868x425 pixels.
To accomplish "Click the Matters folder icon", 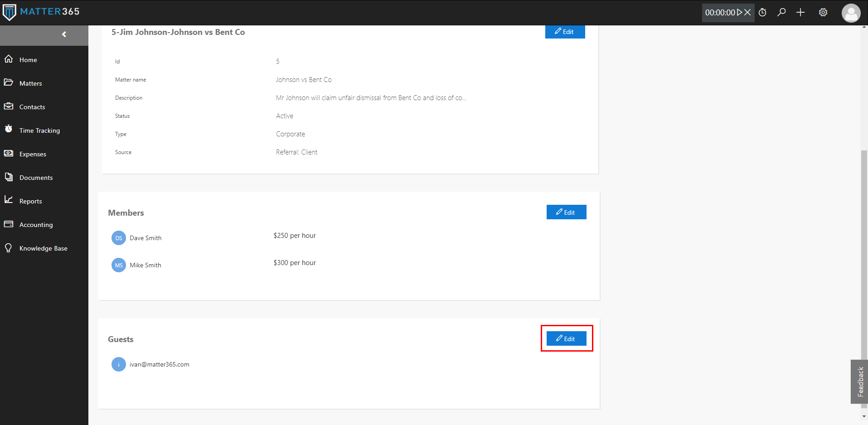I will click(9, 82).
